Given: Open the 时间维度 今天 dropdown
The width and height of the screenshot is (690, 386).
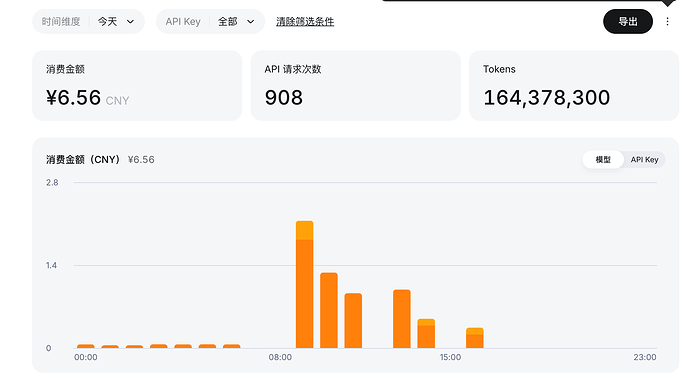Looking at the screenshot, I should 88,22.
